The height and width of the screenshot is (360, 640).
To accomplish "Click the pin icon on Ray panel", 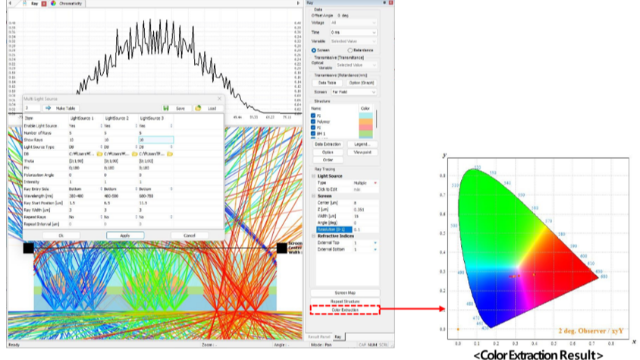I will (x=384, y=3).
